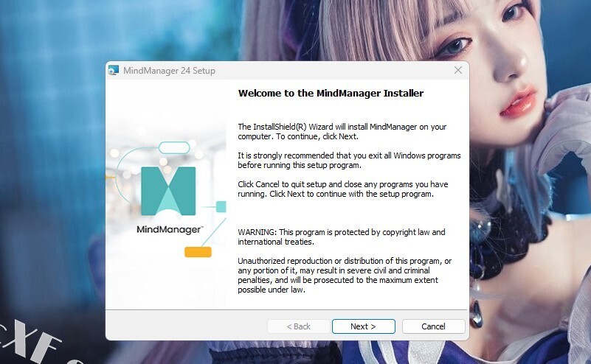
Task: Click the MindManager wordmark beneath the logo
Action: (170, 230)
